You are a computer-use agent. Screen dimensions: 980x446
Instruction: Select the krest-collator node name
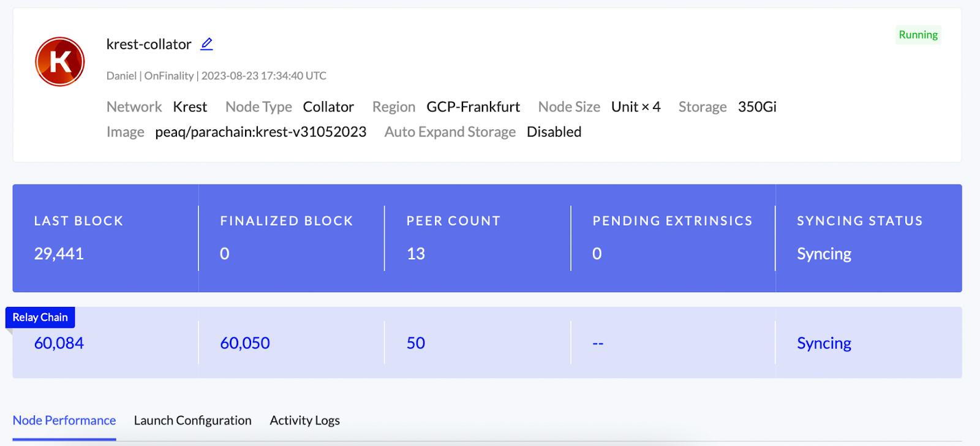pos(149,44)
